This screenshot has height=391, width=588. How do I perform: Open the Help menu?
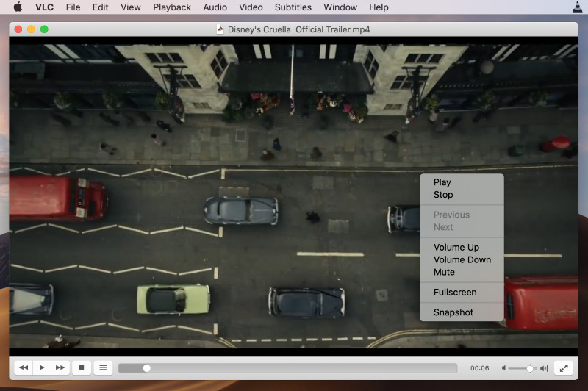tap(379, 7)
